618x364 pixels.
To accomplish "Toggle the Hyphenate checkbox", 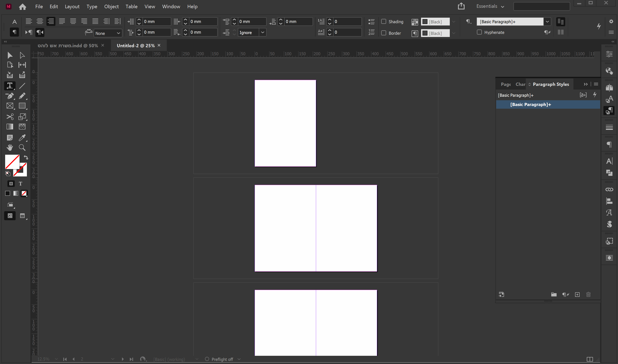I will pos(479,32).
